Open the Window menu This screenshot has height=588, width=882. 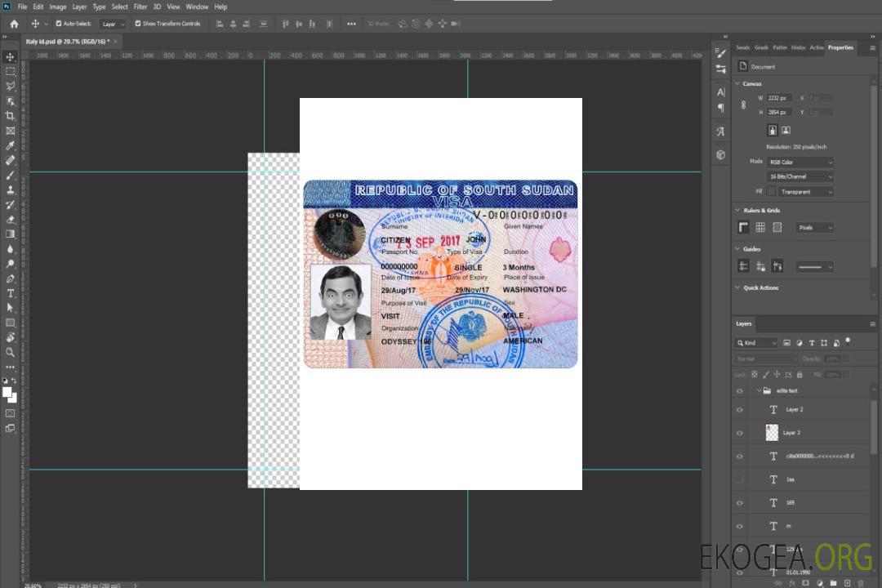point(197,7)
